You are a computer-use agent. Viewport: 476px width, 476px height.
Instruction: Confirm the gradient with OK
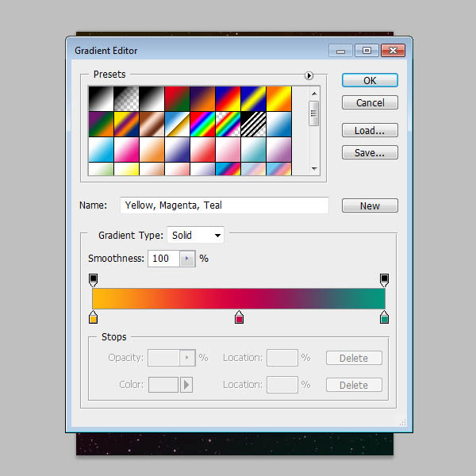[x=370, y=80]
